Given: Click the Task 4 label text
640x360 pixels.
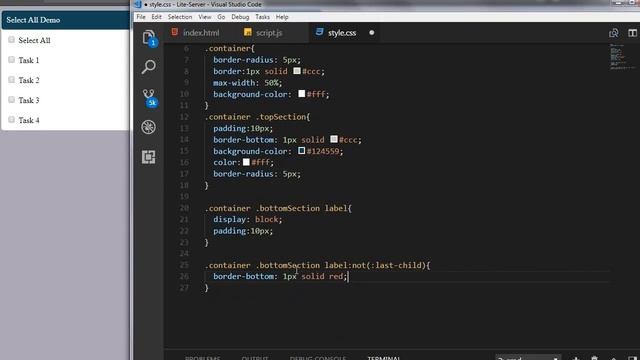Looking at the screenshot, I should (29, 120).
